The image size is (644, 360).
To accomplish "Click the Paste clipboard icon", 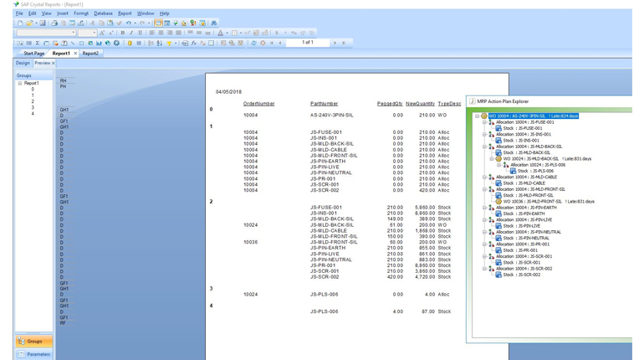I will 110,23.
